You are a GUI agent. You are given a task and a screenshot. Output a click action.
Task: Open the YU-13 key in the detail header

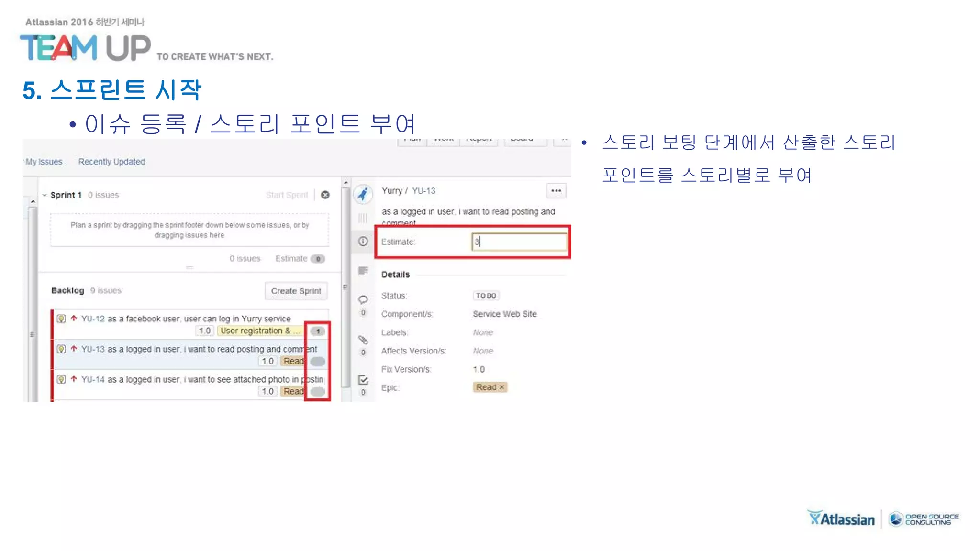pyautogui.click(x=424, y=191)
